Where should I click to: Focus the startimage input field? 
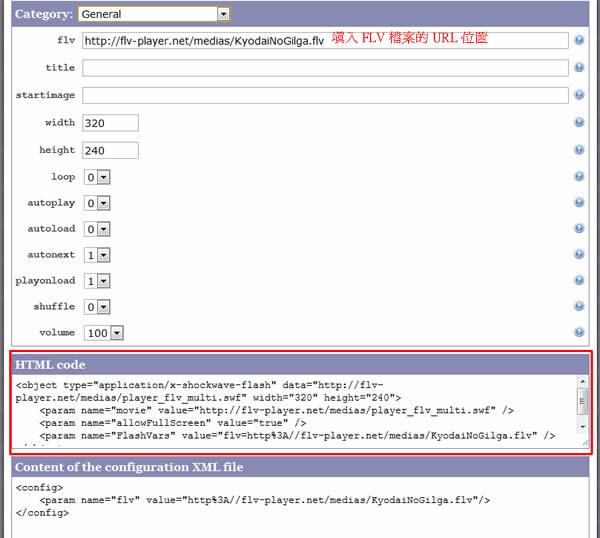(325, 95)
